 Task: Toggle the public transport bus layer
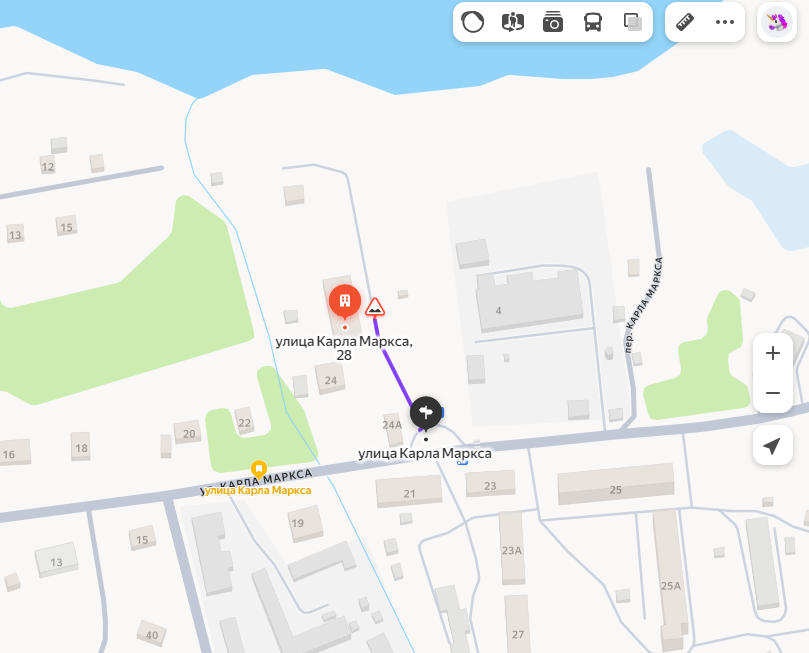click(x=593, y=22)
